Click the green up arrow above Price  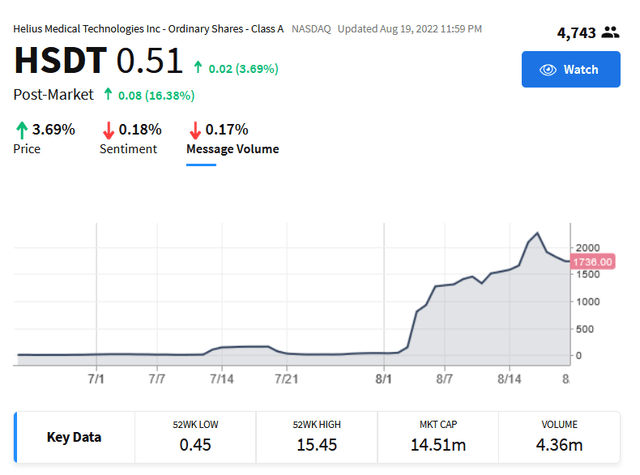pyautogui.click(x=22, y=130)
